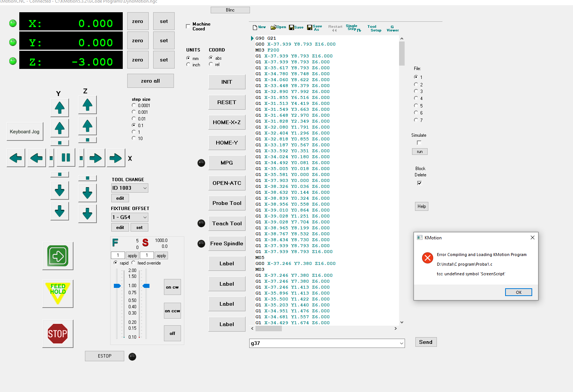Open Tool Setup from the toolbar
The height and width of the screenshot is (392, 573).
pos(374,29)
